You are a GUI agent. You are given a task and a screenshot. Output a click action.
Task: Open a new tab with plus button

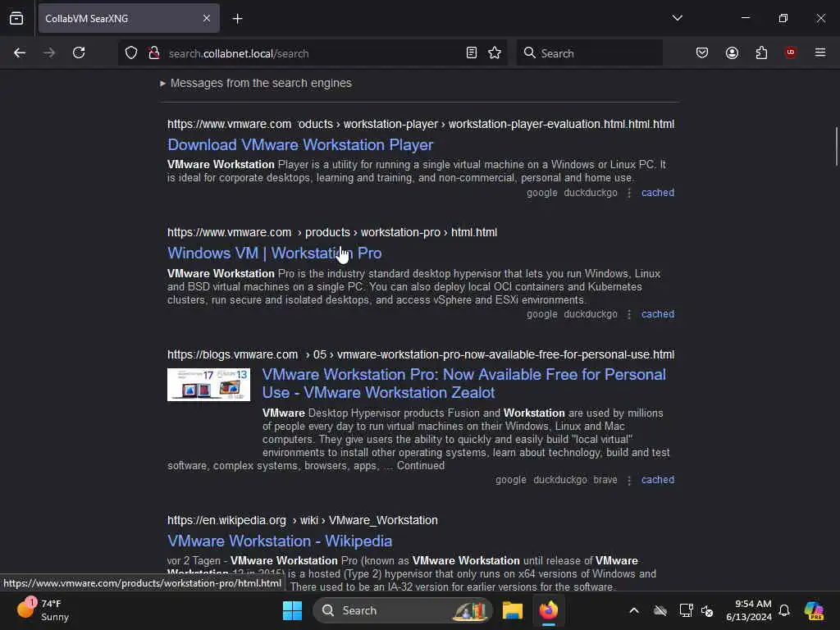(x=237, y=19)
